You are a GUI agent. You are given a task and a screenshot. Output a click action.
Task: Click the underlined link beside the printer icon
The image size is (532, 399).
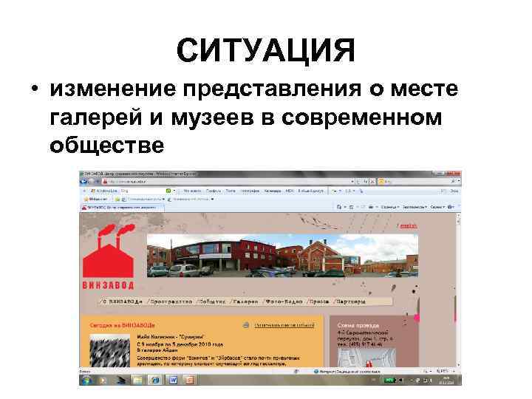[284, 325]
